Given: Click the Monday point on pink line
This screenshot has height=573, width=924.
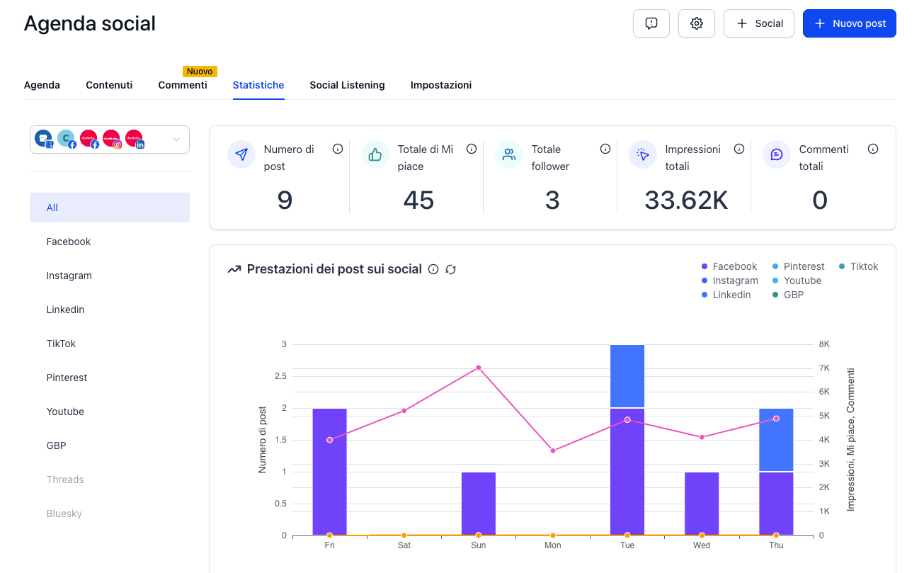Looking at the screenshot, I should [x=553, y=450].
